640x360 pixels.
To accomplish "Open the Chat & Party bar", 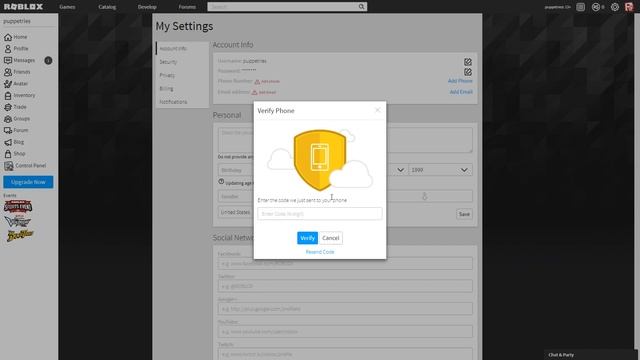I will pyautogui.click(x=590, y=355).
